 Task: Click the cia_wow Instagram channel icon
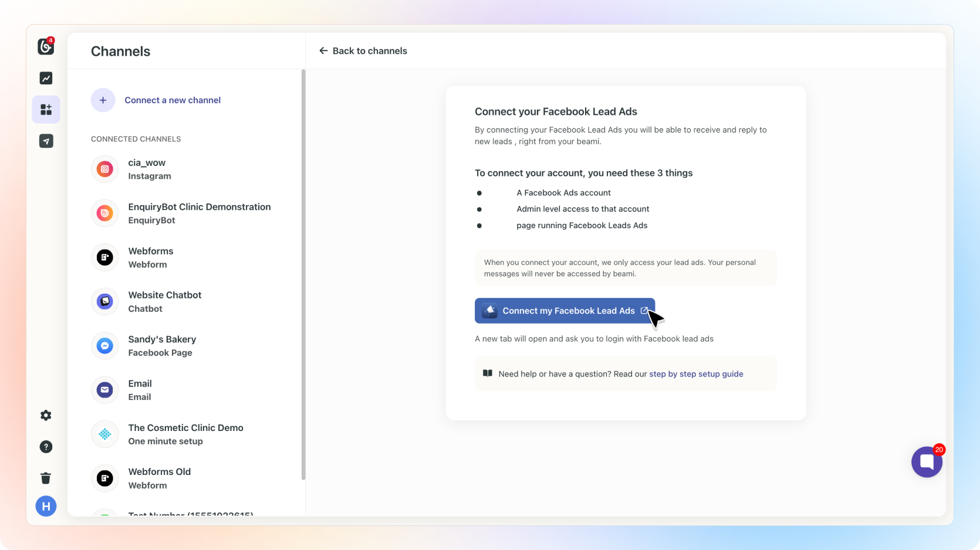[x=105, y=169]
